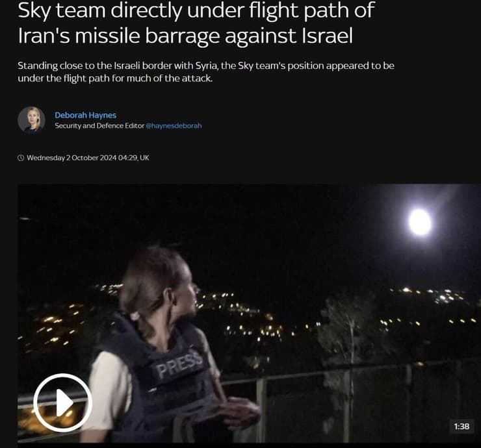
Task: Click Deborah Haynes' round profile photo
Action: click(31, 120)
